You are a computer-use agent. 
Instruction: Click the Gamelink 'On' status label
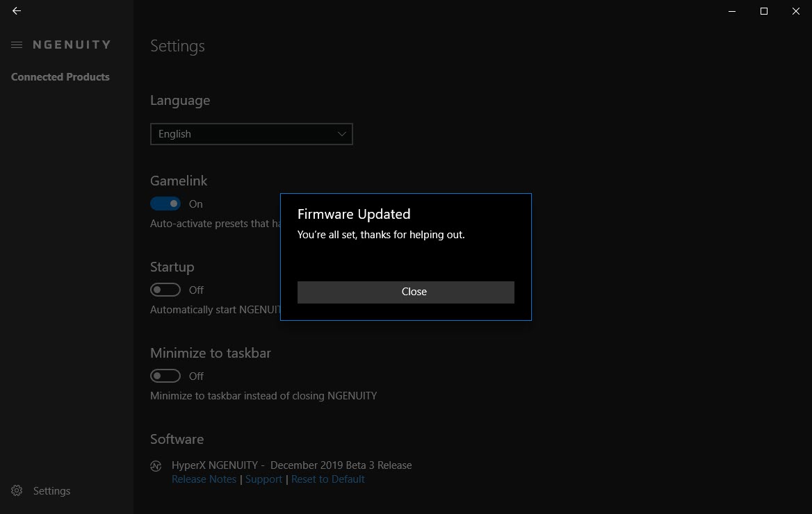pyautogui.click(x=196, y=204)
